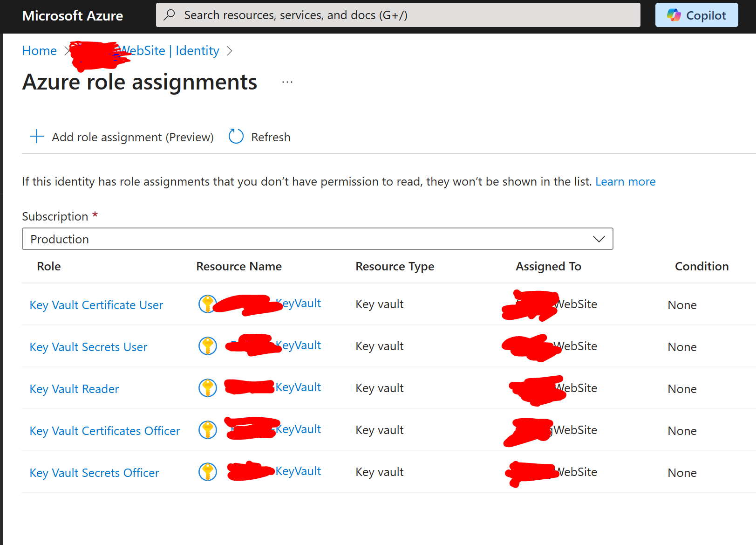This screenshot has height=545, width=756.
Task: Navigate to Home via breadcrumb
Action: tap(39, 50)
